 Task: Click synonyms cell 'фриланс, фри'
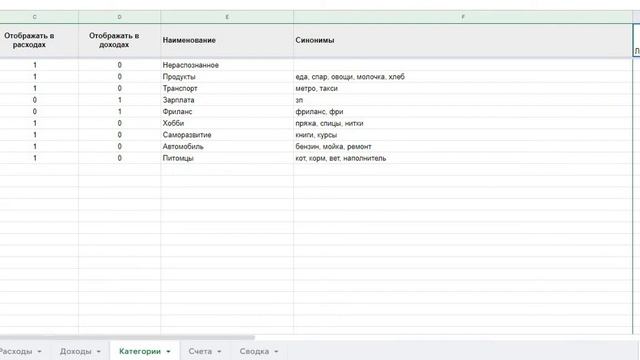[x=463, y=111]
